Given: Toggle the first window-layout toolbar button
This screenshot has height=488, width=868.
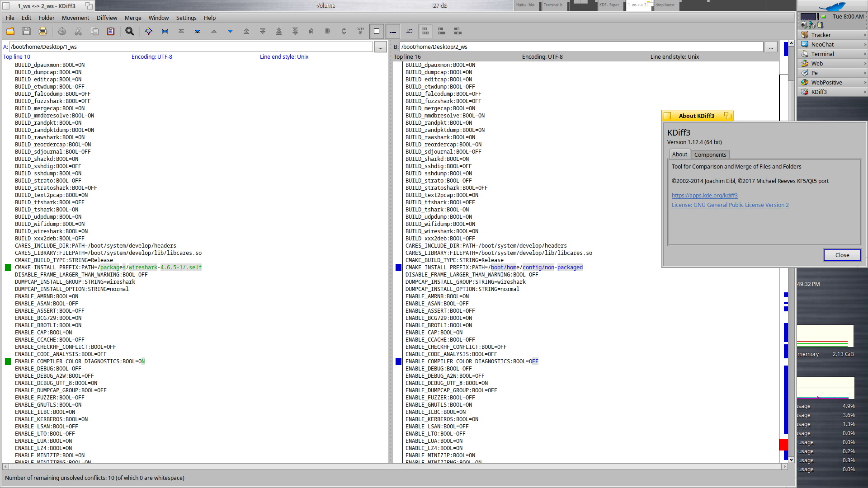Looking at the screenshot, I should coord(425,31).
